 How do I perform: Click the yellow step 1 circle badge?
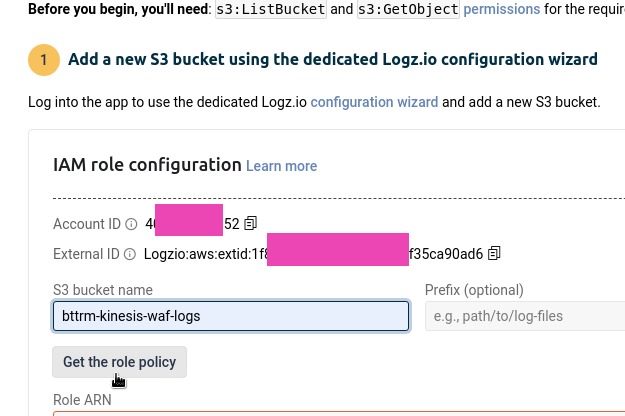pyautogui.click(x=44, y=60)
